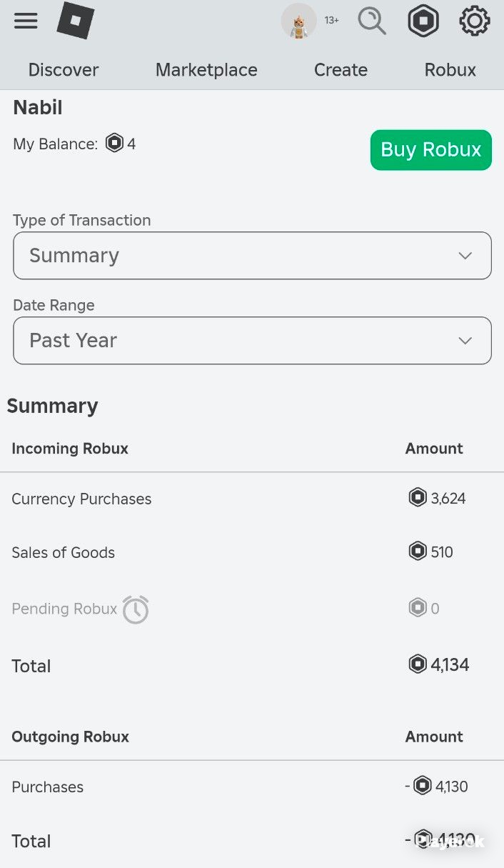Expand the Type of Transaction Summary dropdown

coord(252,255)
